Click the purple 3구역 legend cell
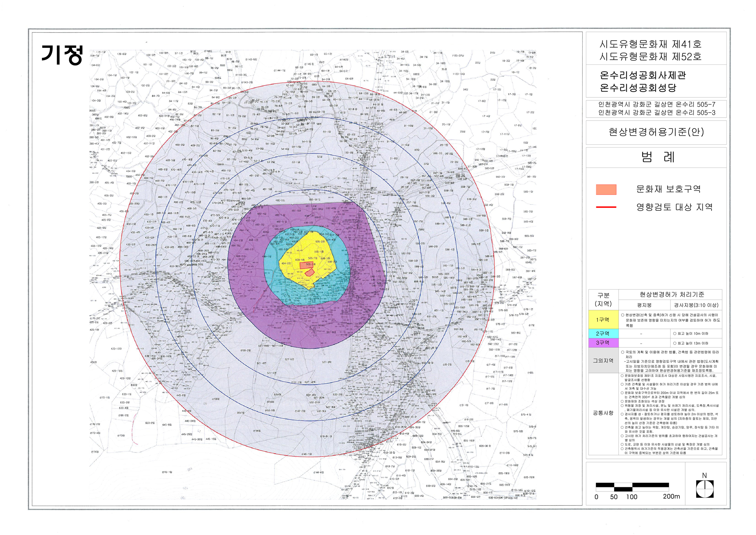 click(603, 343)
